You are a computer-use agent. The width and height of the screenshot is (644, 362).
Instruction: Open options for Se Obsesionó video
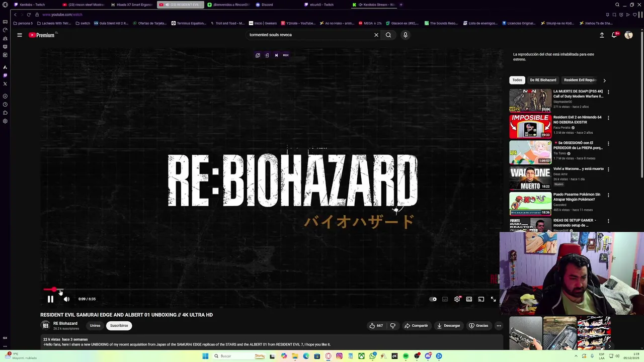608,143
